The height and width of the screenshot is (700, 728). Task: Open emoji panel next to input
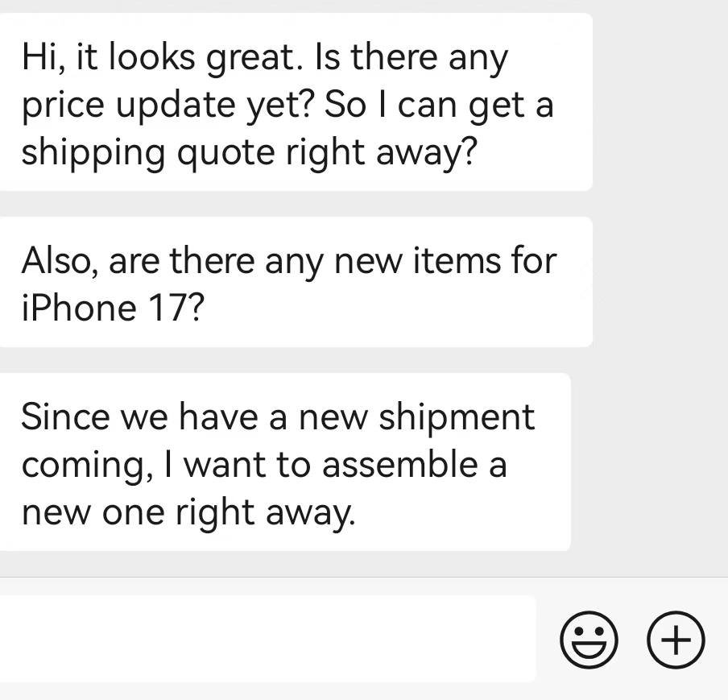pos(588,640)
